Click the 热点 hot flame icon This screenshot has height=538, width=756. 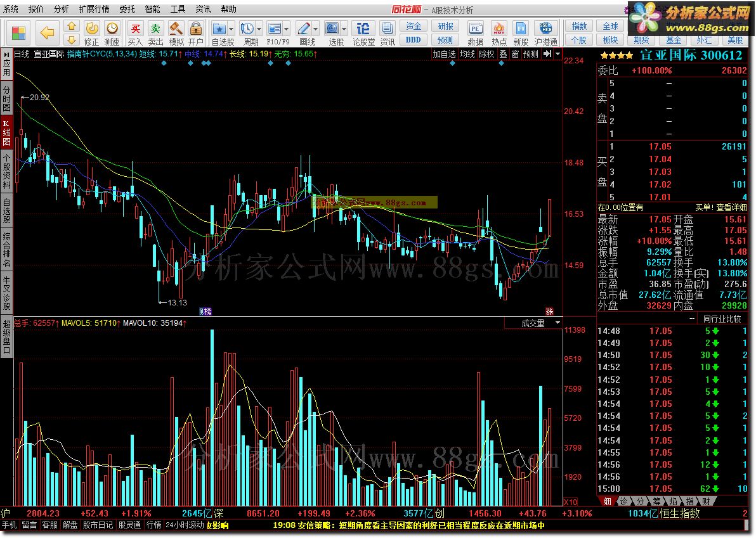tap(499, 29)
